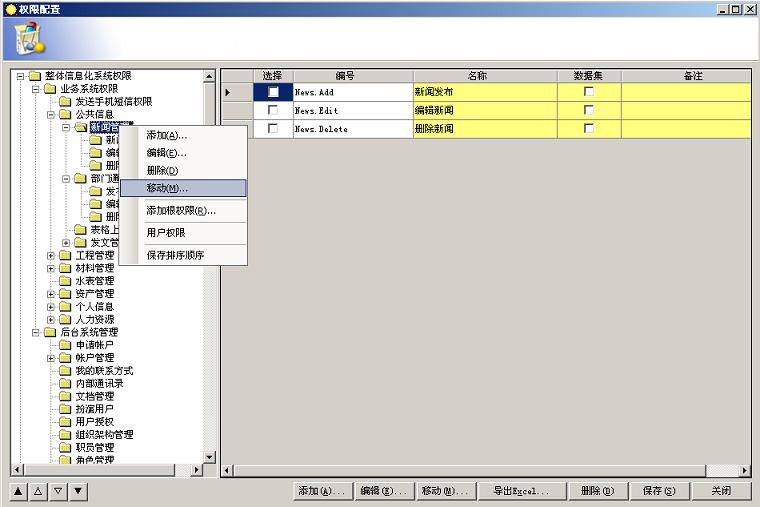The height and width of the screenshot is (507, 760).
Task: Click the bottom 移动(M)... button
Action: click(446, 491)
